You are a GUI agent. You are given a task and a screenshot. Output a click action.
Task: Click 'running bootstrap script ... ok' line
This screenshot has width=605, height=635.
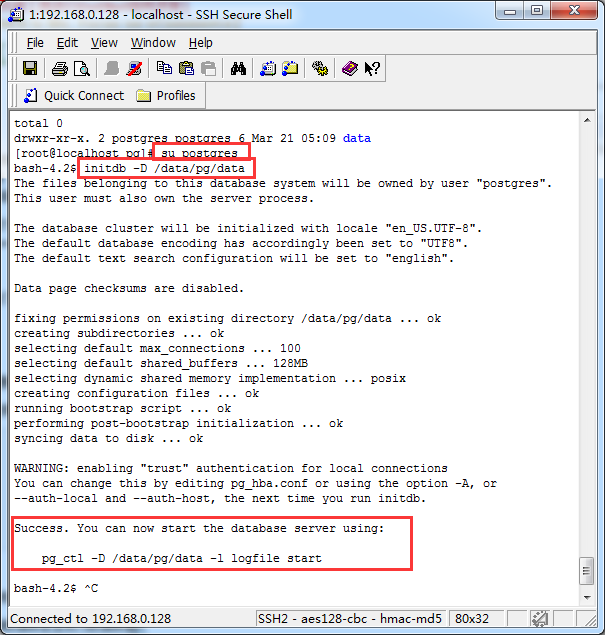[122, 408]
